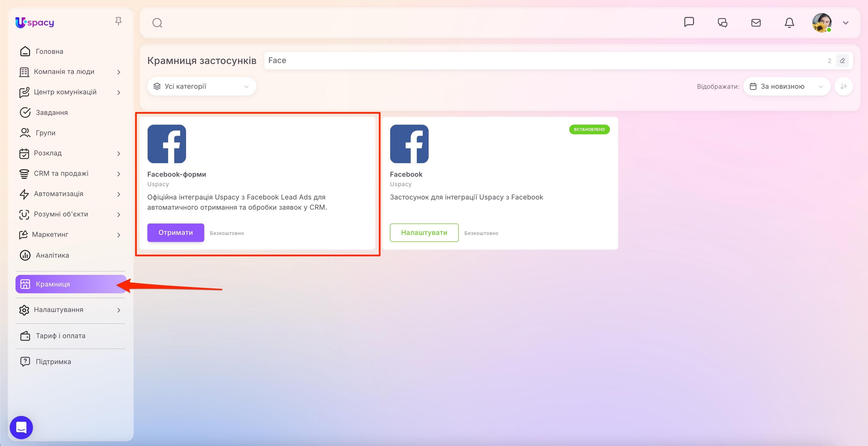Expand the Маркетинг chevron

click(x=118, y=235)
